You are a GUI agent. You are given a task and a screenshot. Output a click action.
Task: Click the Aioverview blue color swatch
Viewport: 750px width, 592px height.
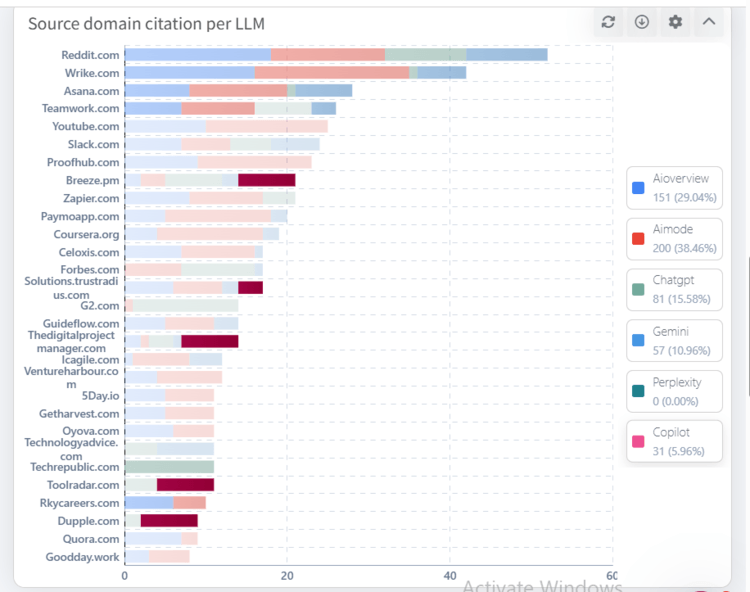[x=638, y=188]
